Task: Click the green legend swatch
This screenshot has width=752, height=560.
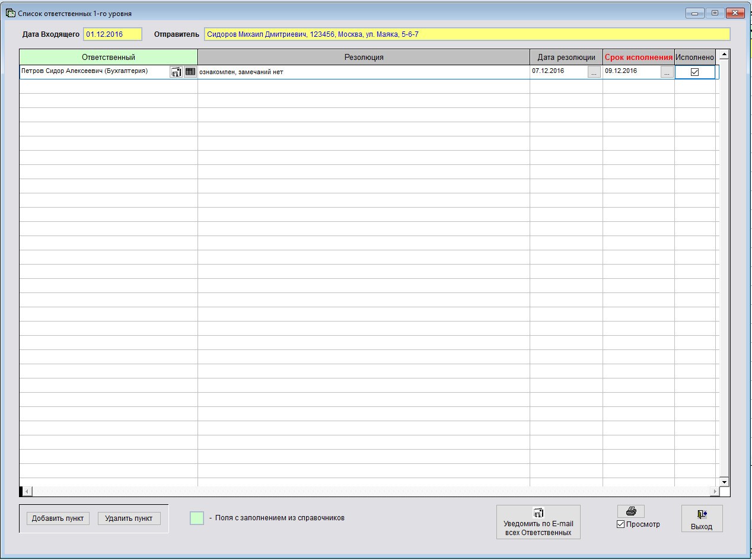Action: point(197,518)
